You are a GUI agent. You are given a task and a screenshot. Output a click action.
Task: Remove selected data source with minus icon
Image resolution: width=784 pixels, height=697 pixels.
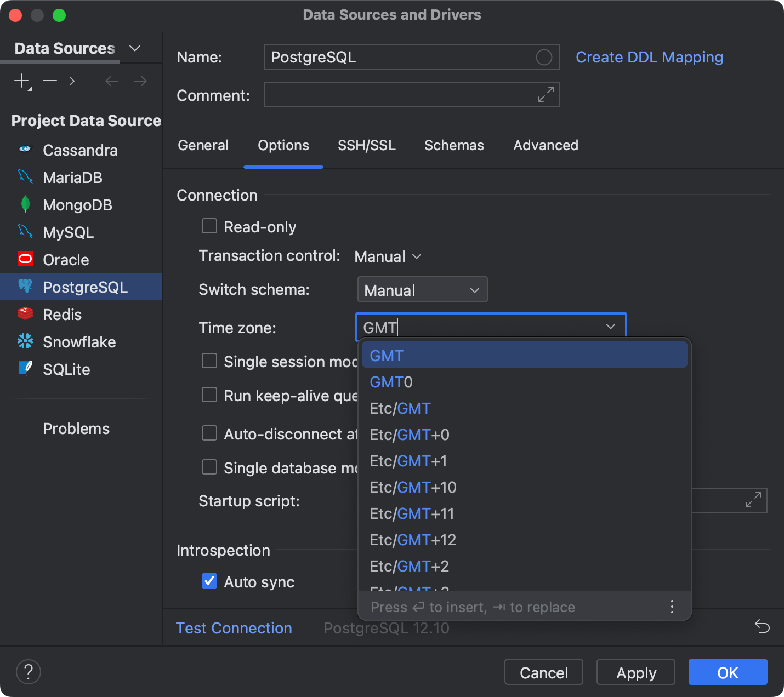(x=49, y=81)
